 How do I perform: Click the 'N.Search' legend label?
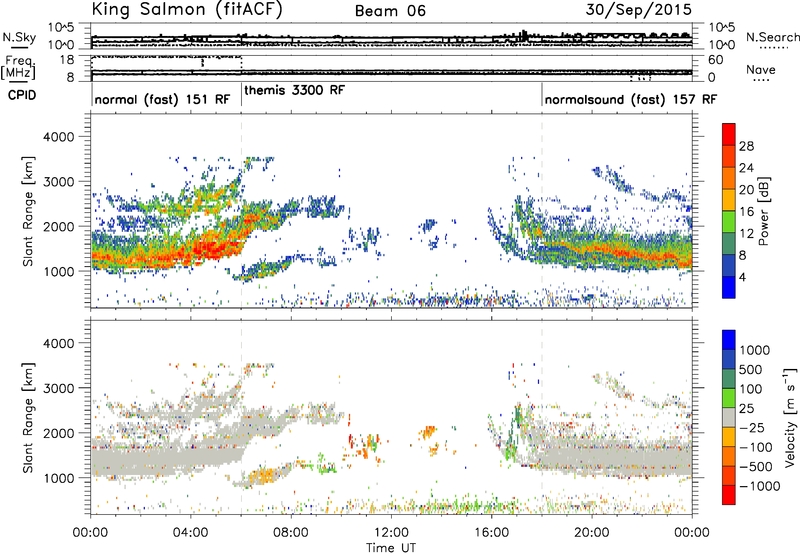coord(772,37)
